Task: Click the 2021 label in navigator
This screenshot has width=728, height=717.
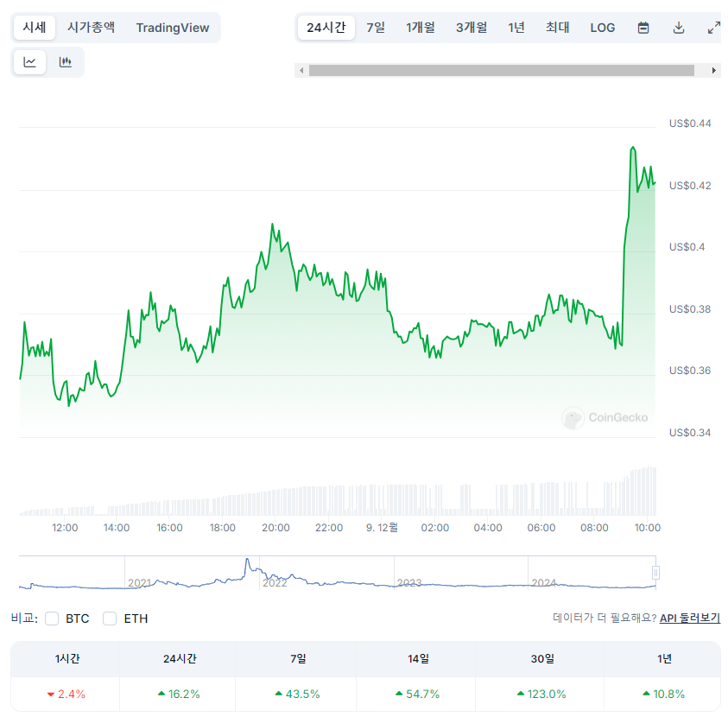Action: [x=140, y=583]
